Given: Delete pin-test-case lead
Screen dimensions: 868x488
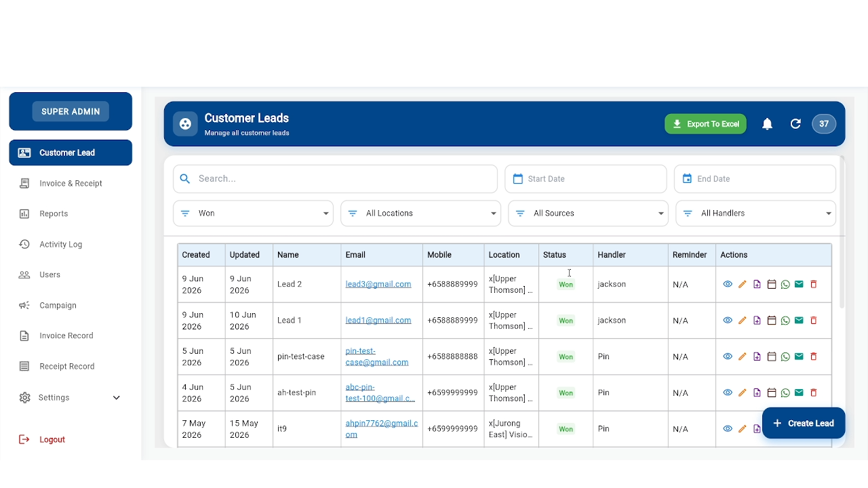Looking at the screenshot, I should (814, 357).
